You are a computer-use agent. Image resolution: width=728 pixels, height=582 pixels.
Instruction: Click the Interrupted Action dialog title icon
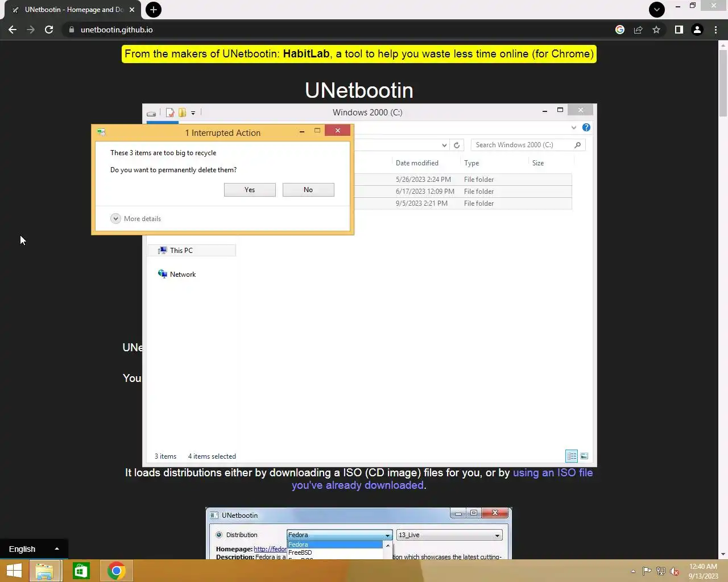click(x=101, y=132)
